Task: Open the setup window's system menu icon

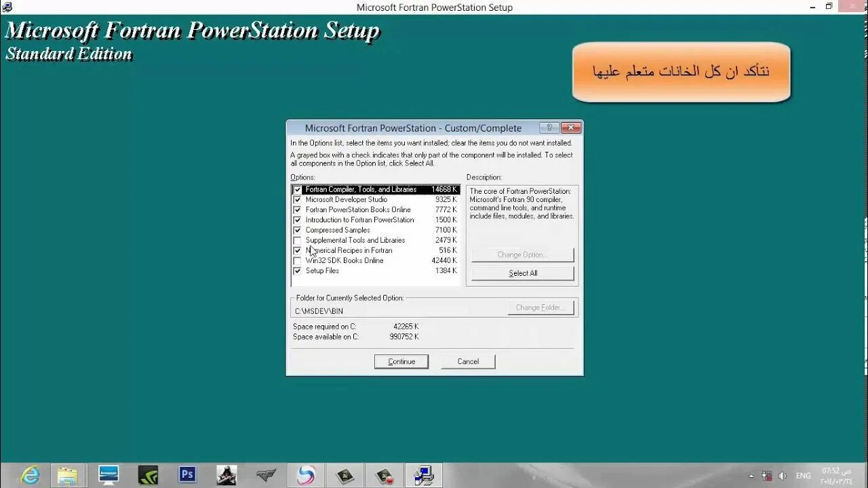Action: tap(7, 7)
